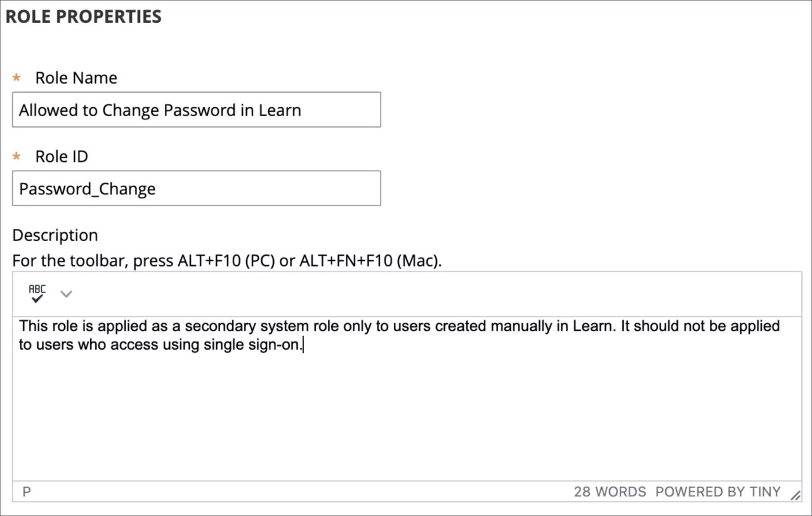
Task: Click the text 'Allowed to Change Password in Learn'
Action: coord(160,109)
